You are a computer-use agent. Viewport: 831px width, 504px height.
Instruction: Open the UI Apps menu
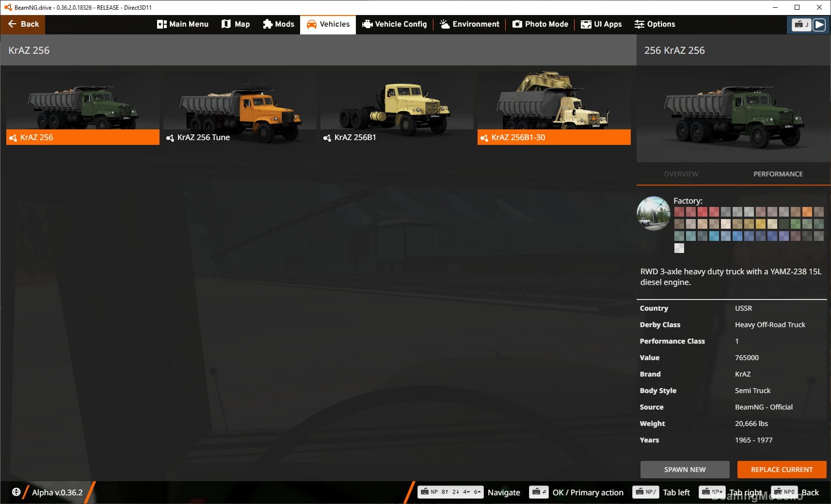pyautogui.click(x=601, y=24)
